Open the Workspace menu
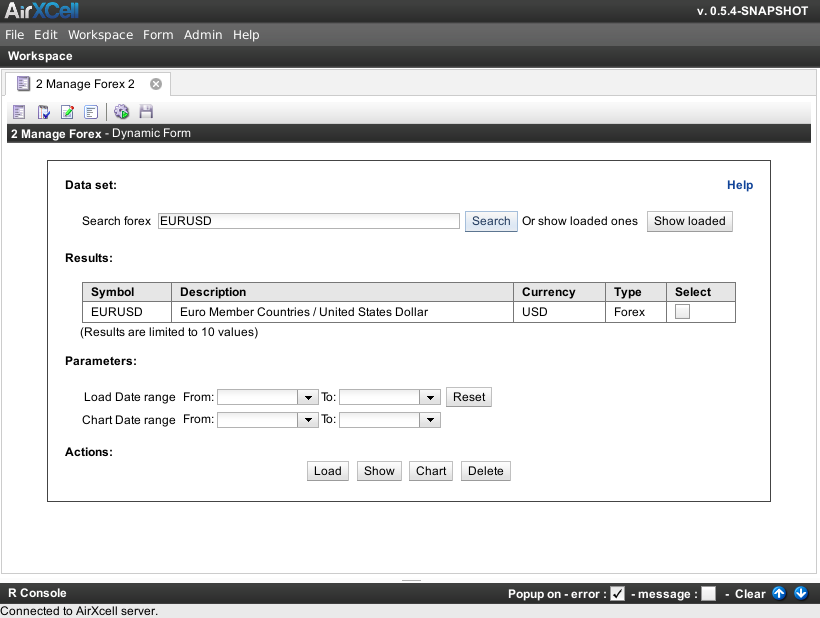This screenshot has height=618, width=820. coord(100,35)
